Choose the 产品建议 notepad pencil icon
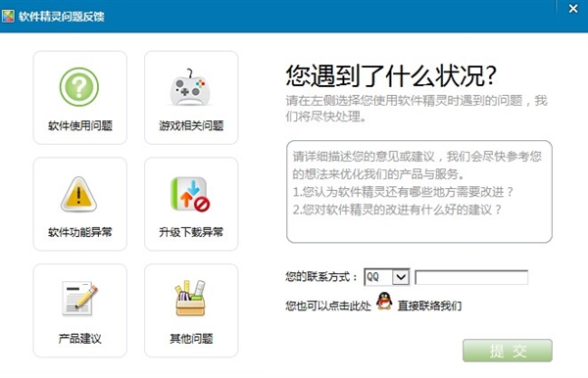Screen dimensions: 588x378 (79, 299)
